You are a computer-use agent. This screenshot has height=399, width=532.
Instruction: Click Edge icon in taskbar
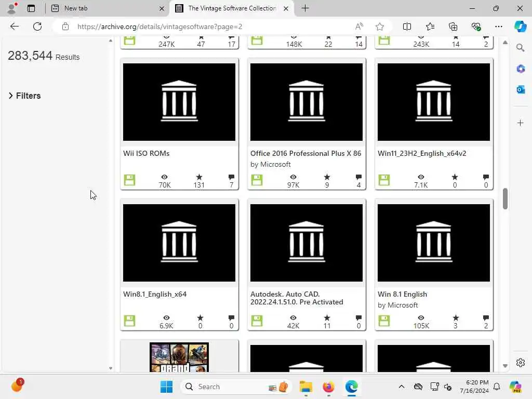(x=352, y=387)
